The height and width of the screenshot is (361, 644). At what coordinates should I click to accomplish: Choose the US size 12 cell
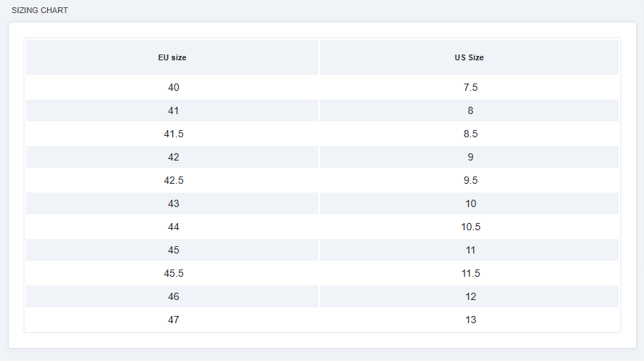[x=470, y=296]
